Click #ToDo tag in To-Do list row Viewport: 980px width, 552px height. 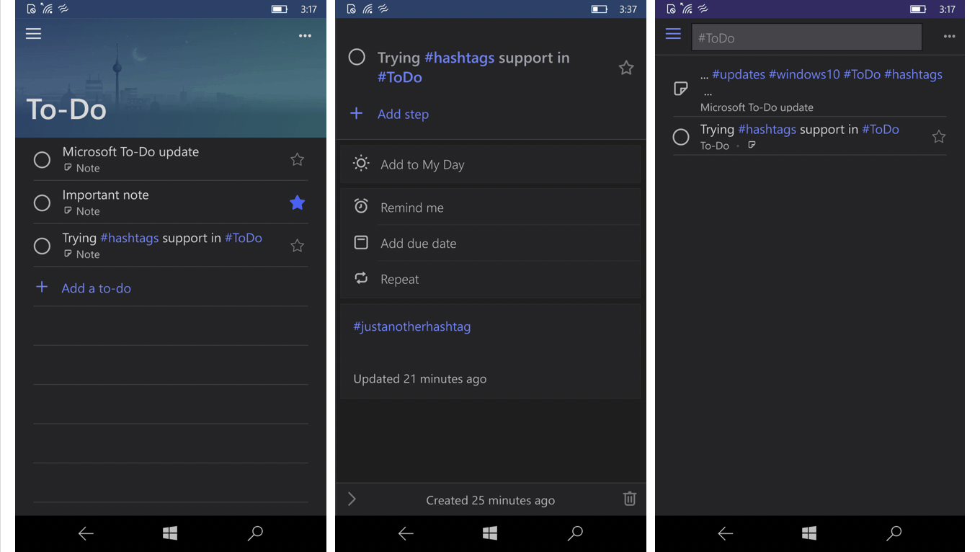[244, 238]
